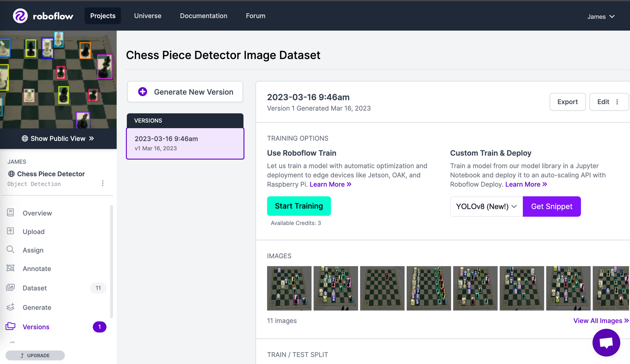Select Documentation menu item
630x364 pixels.
tap(203, 16)
